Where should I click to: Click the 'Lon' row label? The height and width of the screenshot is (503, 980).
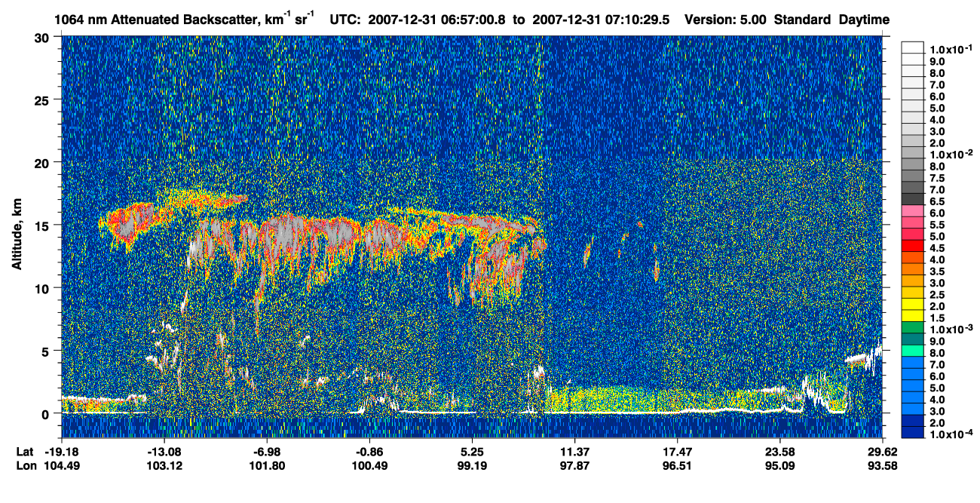tap(26, 465)
